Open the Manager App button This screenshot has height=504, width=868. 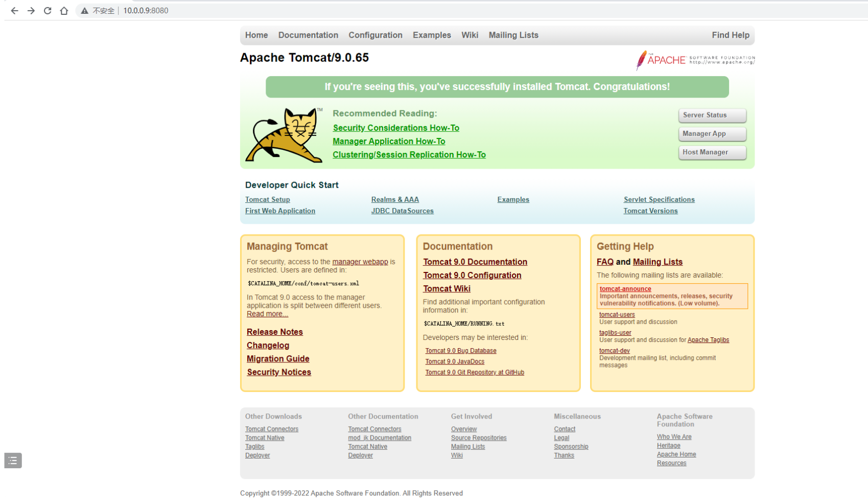click(712, 134)
